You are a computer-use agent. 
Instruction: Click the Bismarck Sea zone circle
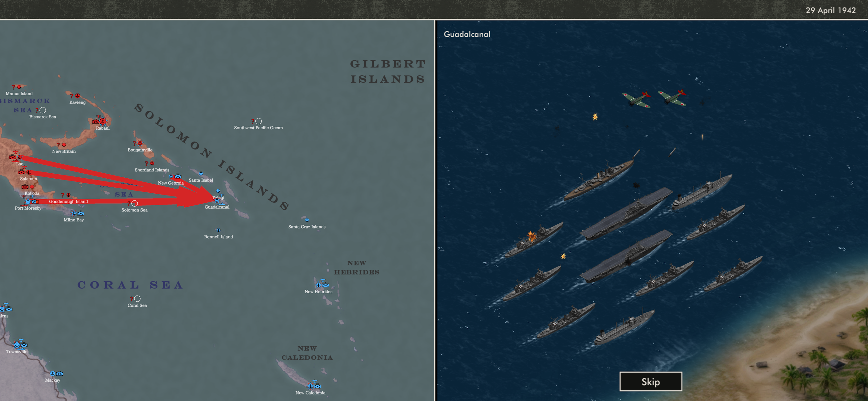tap(43, 110)
